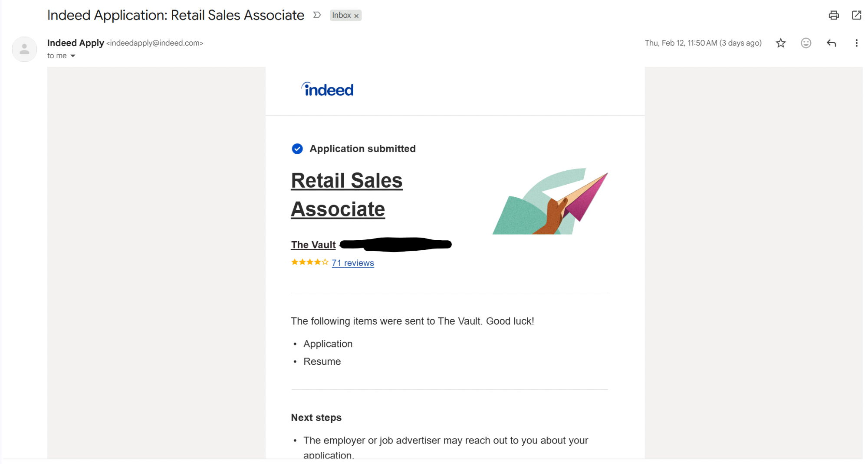Remove the Inbox label with the x
Screen dimensions: 868x464
(356, 16)
